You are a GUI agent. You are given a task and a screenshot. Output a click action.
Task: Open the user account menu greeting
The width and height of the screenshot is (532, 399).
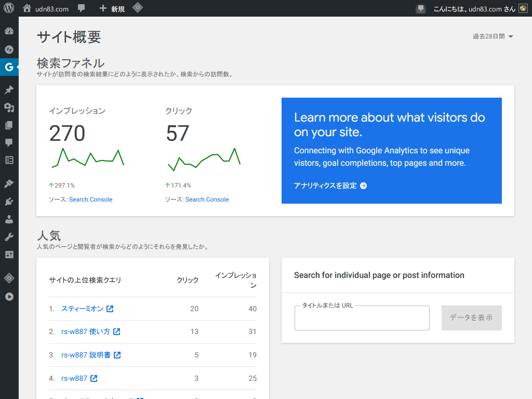pyautogui.click(x=474, y=9)
